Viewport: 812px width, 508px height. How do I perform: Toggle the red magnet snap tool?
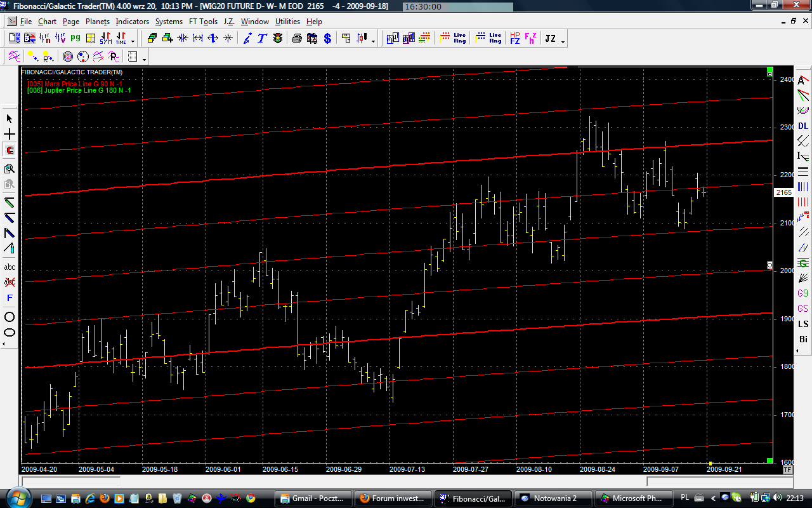(x=10, y=150)
